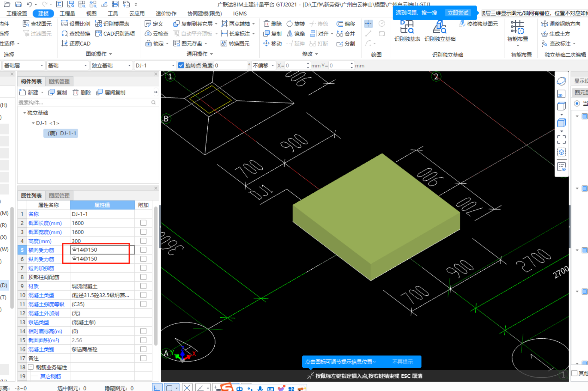The image size is (588, 391).
Task: Click the orbit view icon in viewport toolbar
Action: pyautogui.click(x=561, y=81)
